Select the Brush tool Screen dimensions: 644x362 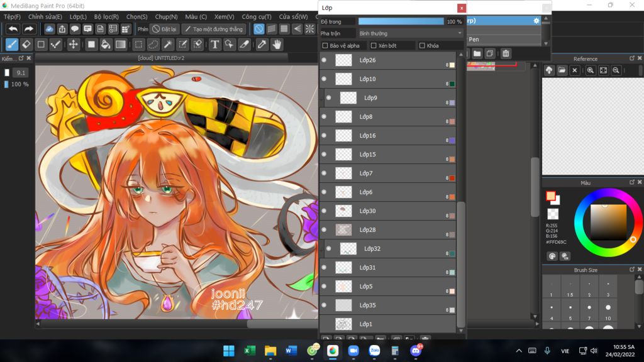[x=12, y=45]
